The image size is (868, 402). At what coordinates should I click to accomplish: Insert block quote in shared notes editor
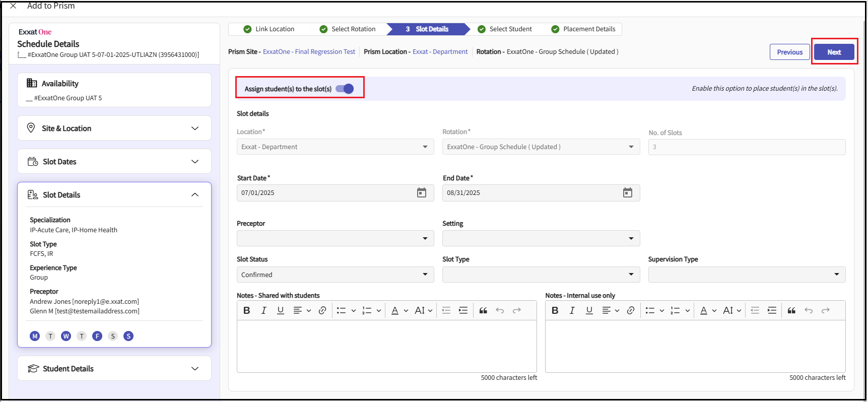tap(483, 311)
